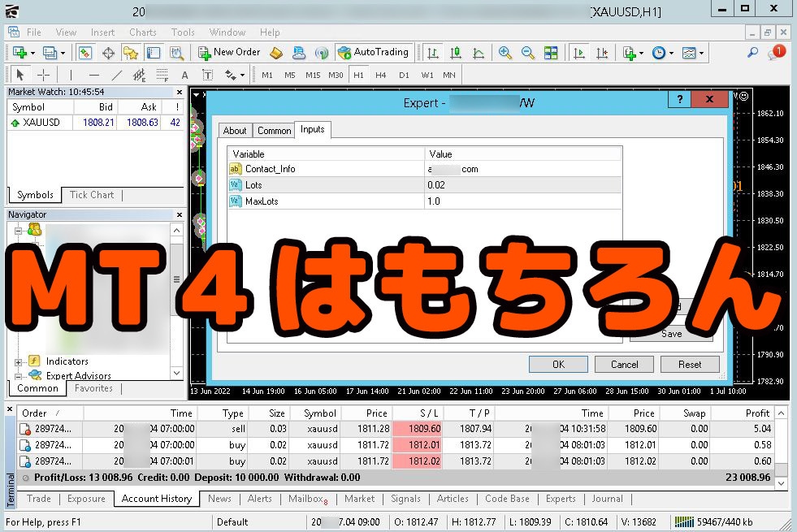Image resolution: width=797 pixels, height=532 pixels.
Task: Switch to the Common tab in Expert dialog
Action: click(274, 131)
